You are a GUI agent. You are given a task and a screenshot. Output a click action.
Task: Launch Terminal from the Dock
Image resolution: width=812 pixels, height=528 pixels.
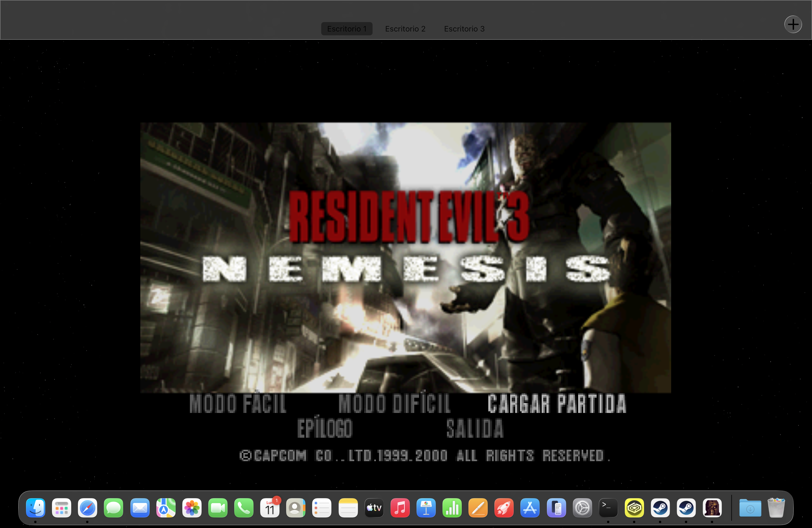[x=608, y=508]
